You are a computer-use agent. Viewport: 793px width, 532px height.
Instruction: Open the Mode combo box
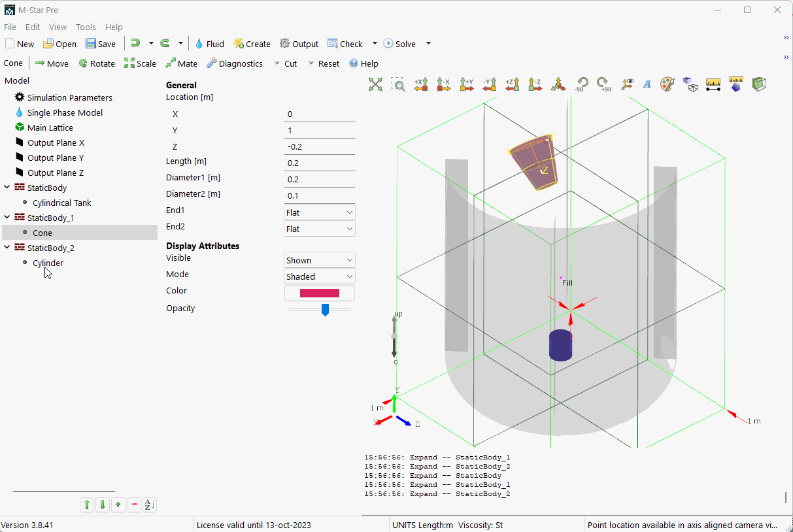[x=320, y=276]
